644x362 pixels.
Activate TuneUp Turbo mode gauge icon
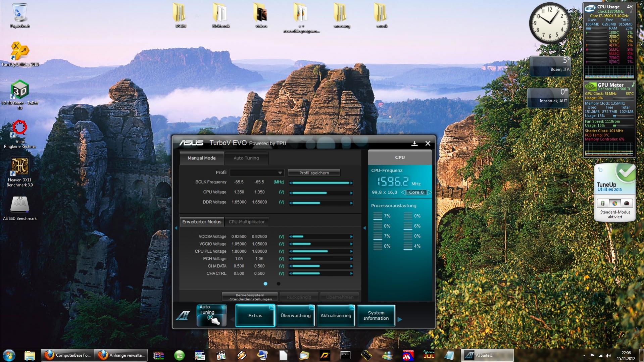click(x=627, y=203)
